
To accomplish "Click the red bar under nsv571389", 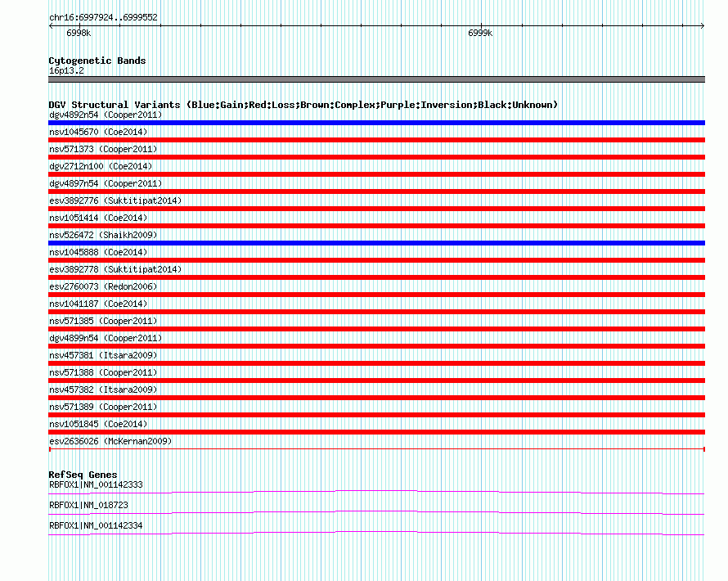I will tap(376, 415).
